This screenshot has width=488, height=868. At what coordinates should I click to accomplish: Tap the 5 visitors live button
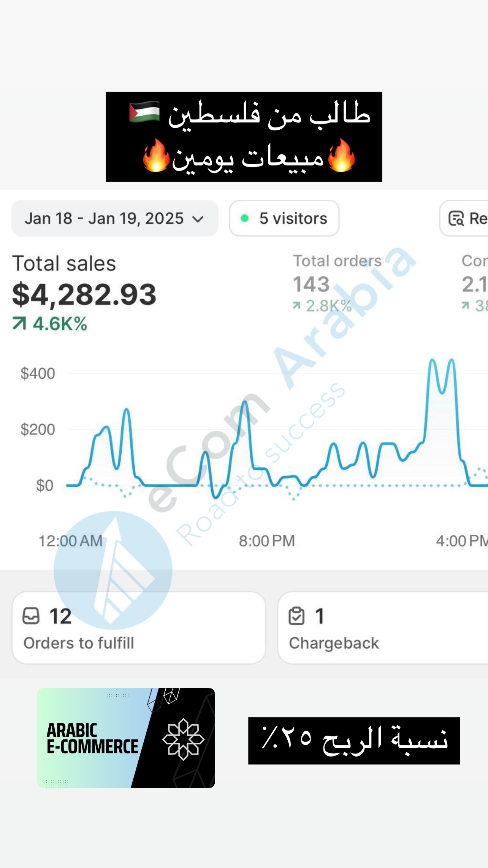pos(284,219)
